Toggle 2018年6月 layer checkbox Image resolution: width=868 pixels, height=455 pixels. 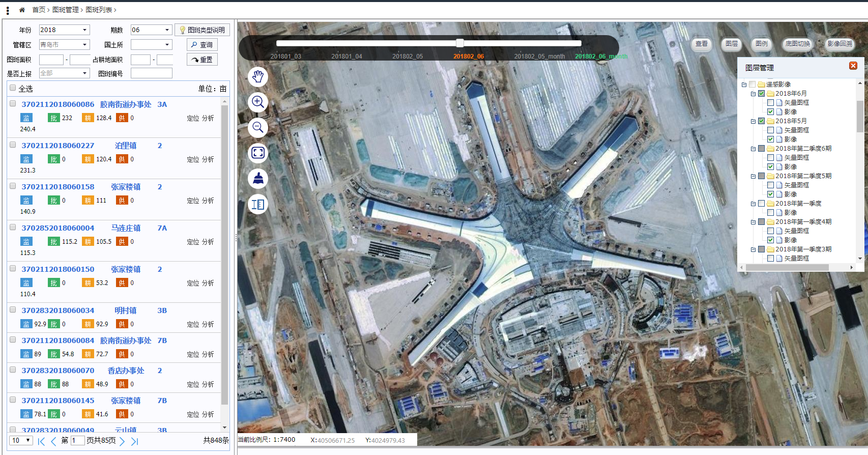pos(762,94)
